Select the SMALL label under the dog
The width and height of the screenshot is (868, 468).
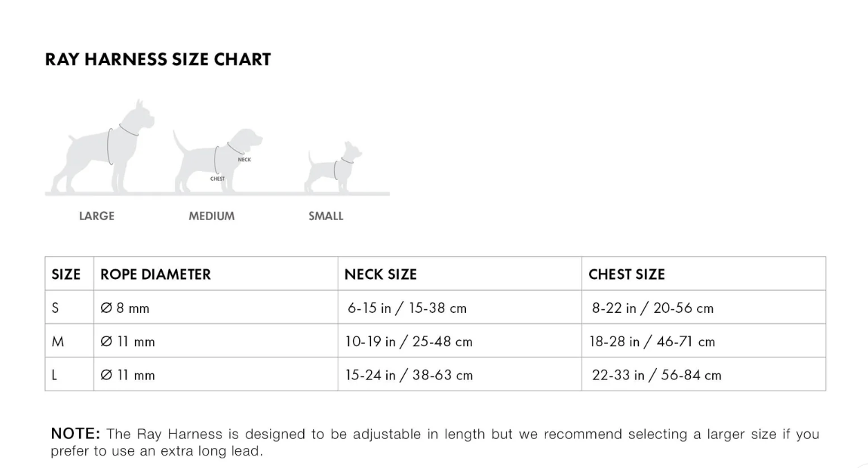pos(326,216)
